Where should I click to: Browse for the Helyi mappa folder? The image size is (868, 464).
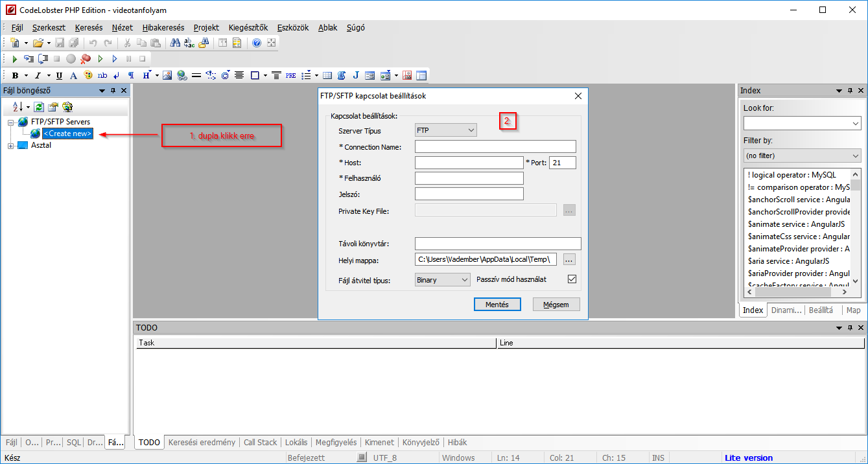[x=569, y=260]
